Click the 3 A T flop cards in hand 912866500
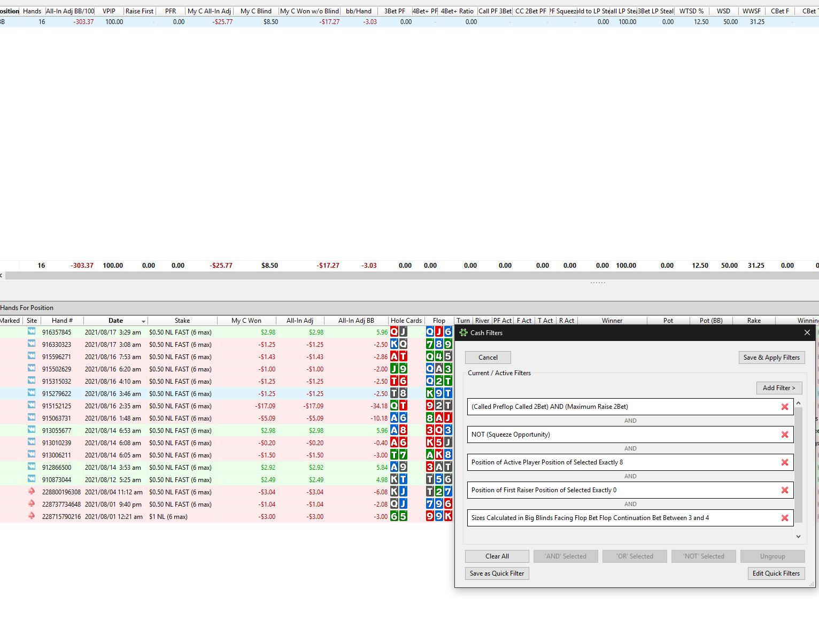Image resolution: width=819 pixels, height=644 pixels. click(439, 467)
